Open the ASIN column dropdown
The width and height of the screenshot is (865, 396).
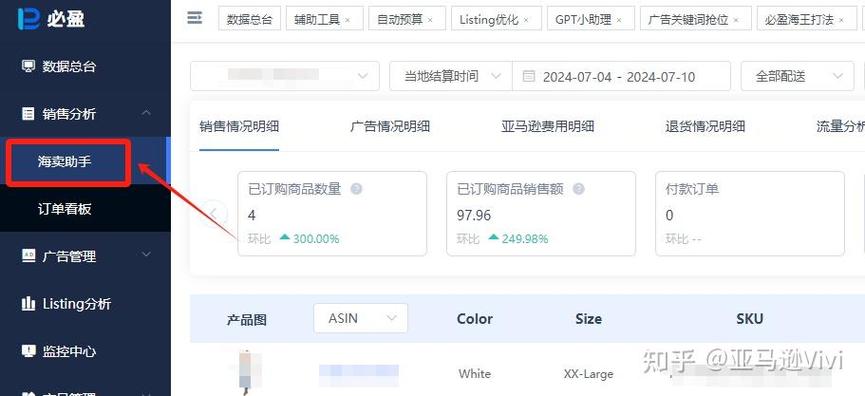pyautogui.click(x=361, y=318)
